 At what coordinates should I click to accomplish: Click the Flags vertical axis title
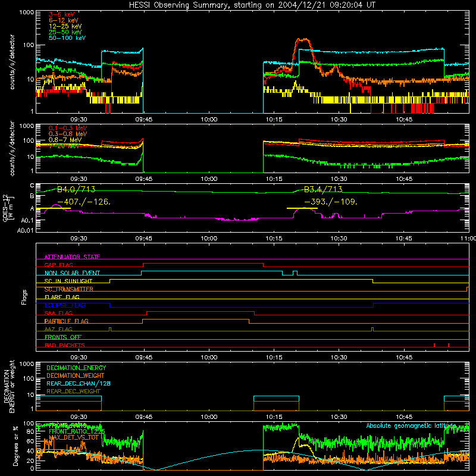(x=24, y=297)
